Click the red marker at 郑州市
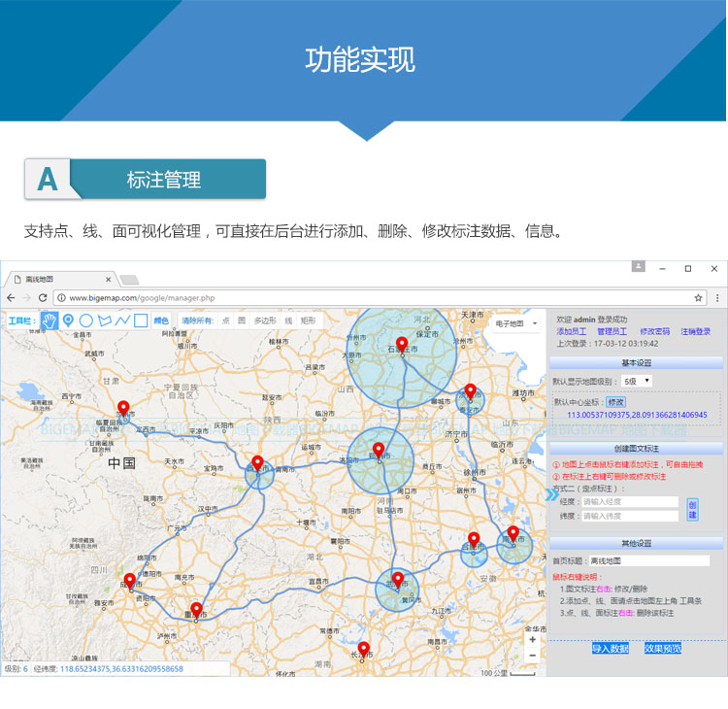This screenshot has width=728, height=709. click(x=379, y=450)
